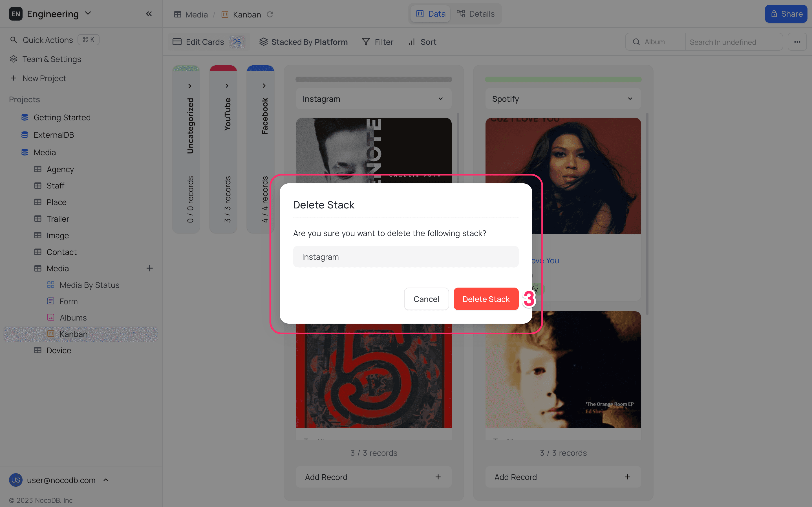
Task: Click Cancel in Delete Stack dialog
Action: coord(426,299)
